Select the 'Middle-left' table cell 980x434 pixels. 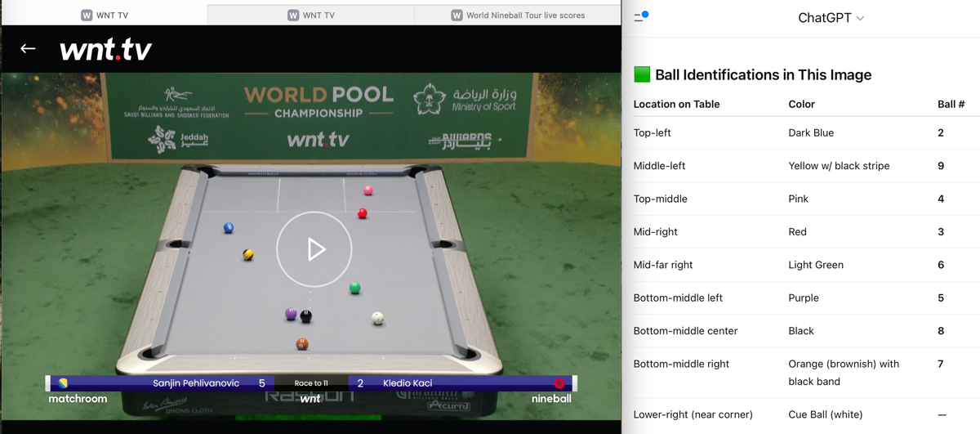click(x=659, y=166)
